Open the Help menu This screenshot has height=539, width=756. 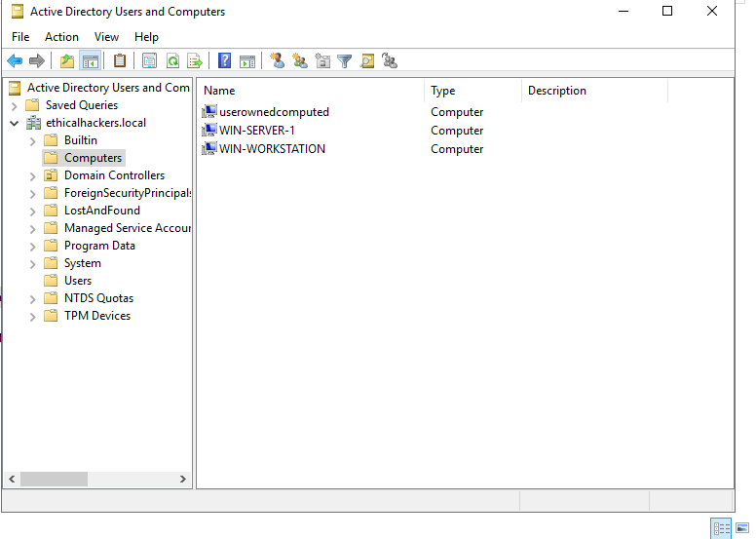(x=146, y=37)
